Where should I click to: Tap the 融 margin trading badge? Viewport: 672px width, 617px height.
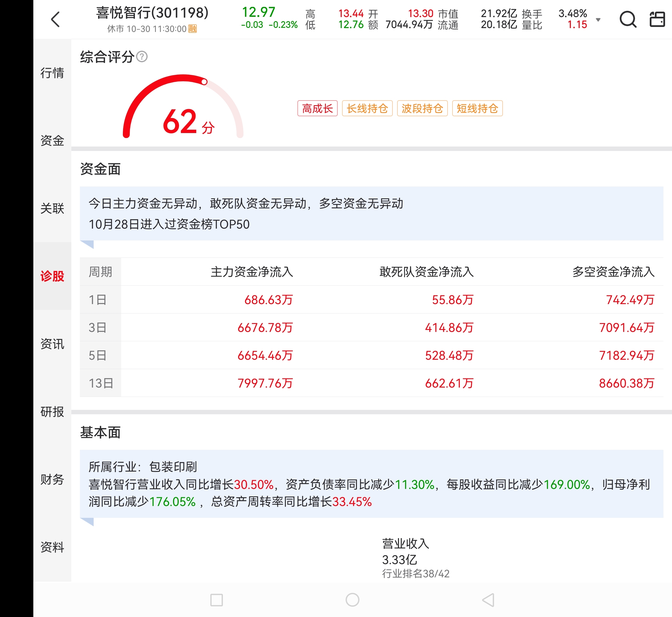(x=193, y=29)
